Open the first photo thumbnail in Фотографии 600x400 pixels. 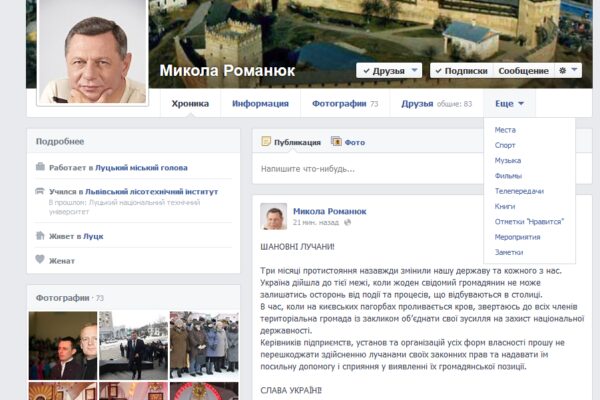[x=63, y=345]
